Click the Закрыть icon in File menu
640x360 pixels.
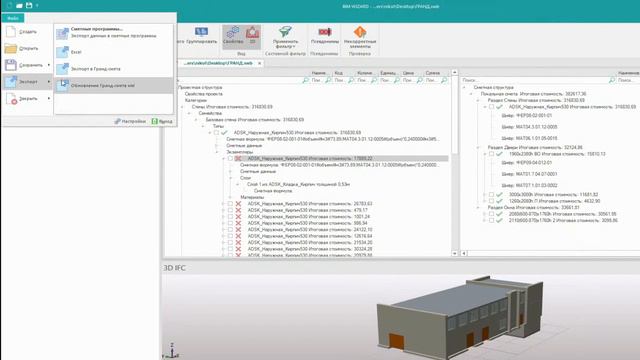11,98
